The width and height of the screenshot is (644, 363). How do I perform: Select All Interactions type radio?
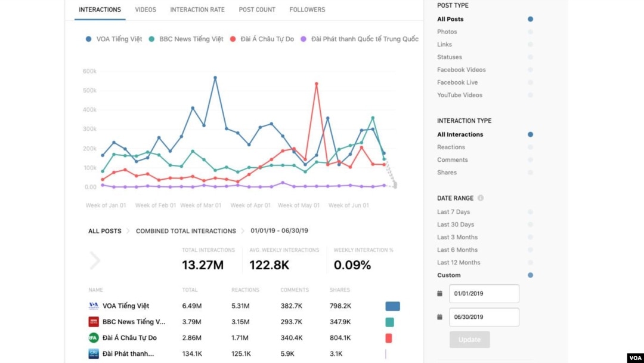[530, 134]
